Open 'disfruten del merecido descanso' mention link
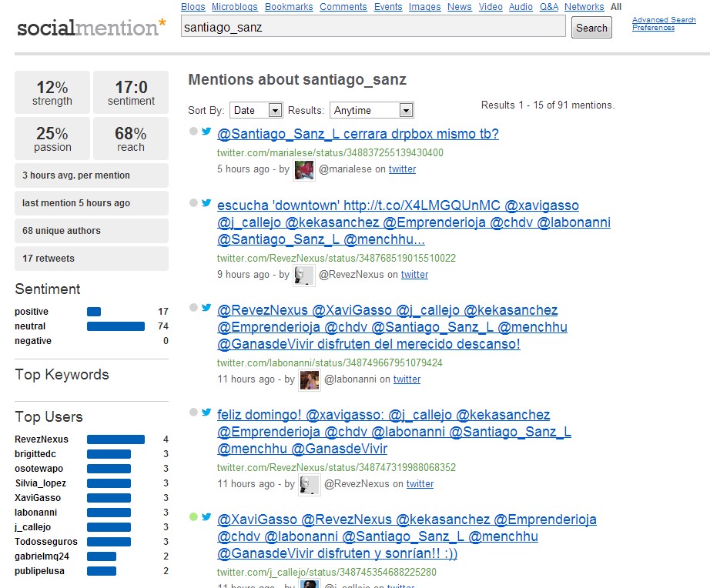Image resolution: width=710 pixels, height=588 pixels. pos(392,327)
